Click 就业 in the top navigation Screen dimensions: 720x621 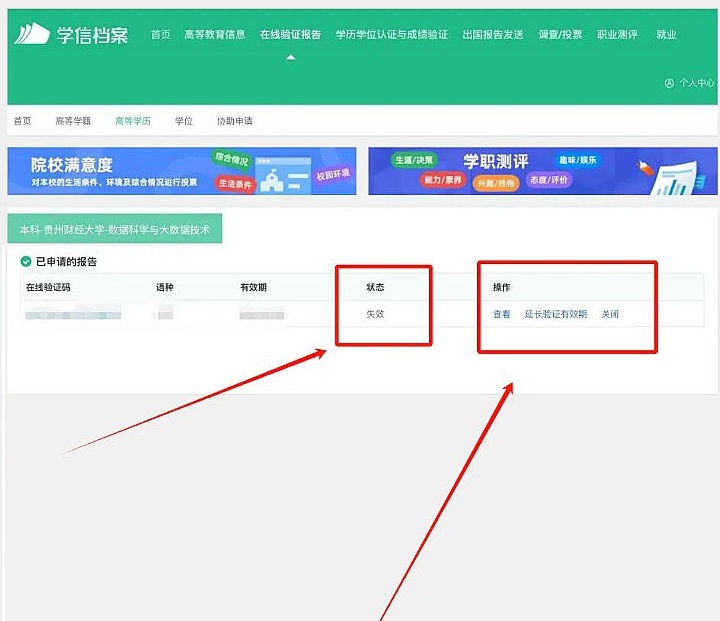pos(666,35)
